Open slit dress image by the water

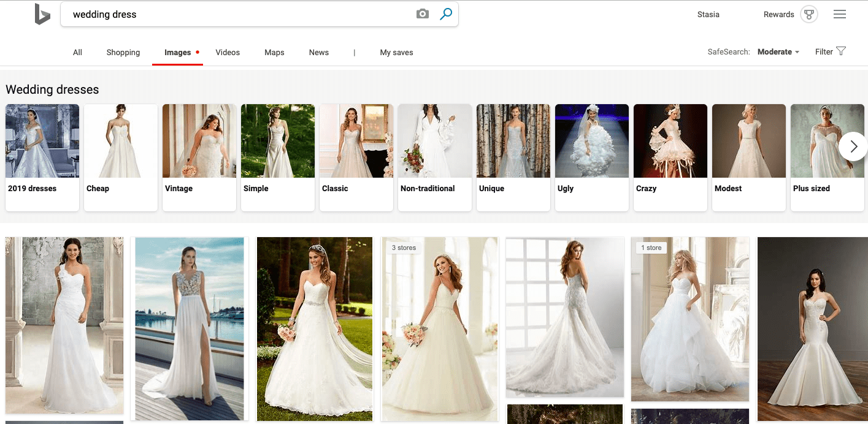click(190, 329)
